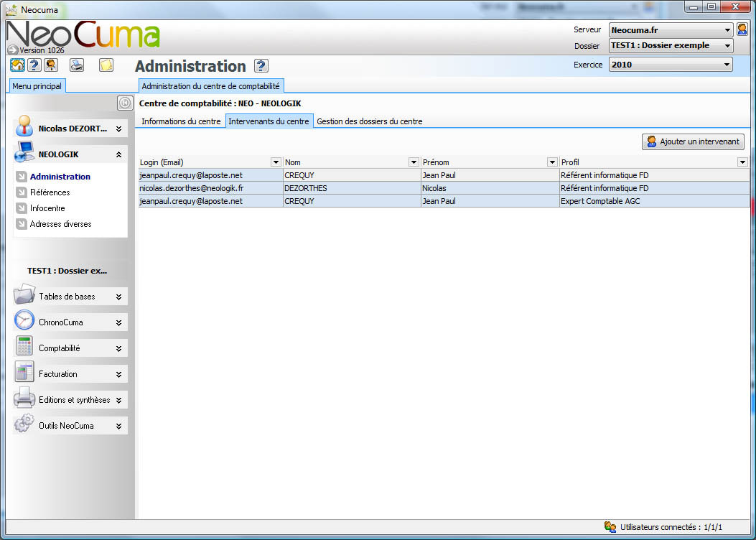Expand the Nicolas DEZORT section chevron

tap(118, 129)
